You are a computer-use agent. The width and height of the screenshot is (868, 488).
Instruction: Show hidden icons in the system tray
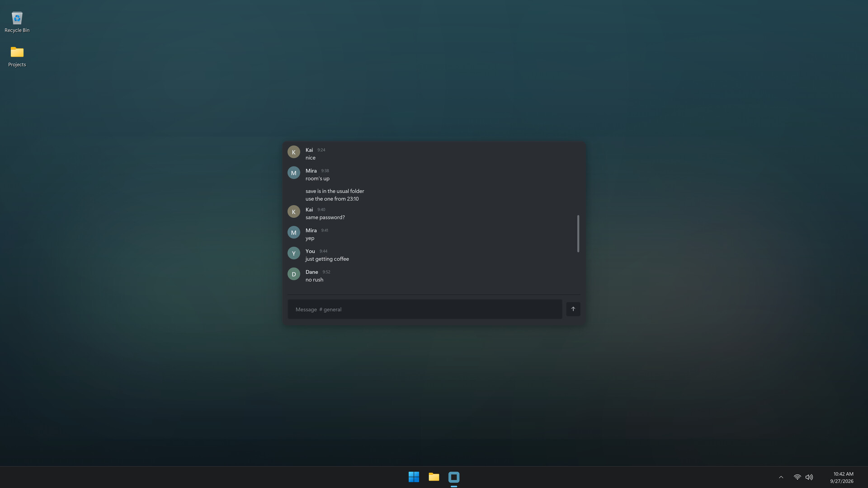(781, 477)
